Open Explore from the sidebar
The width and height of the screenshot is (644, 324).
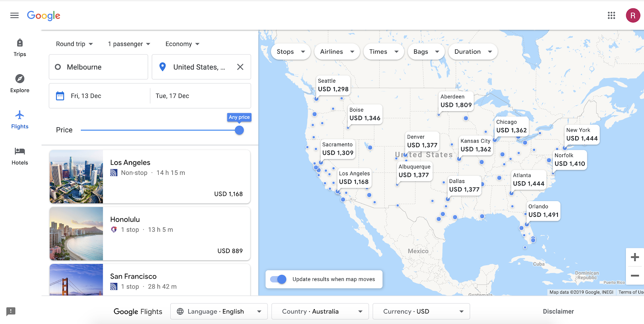point(20,83)
